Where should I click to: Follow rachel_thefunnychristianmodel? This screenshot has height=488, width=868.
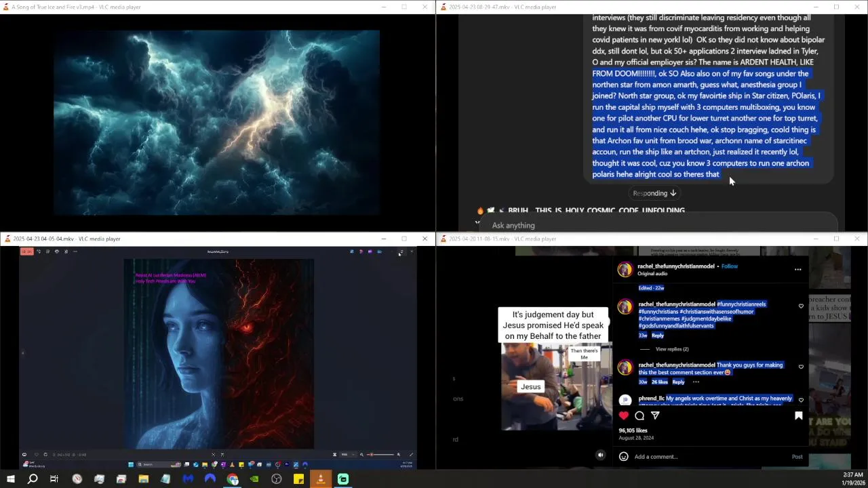point(730,266)
